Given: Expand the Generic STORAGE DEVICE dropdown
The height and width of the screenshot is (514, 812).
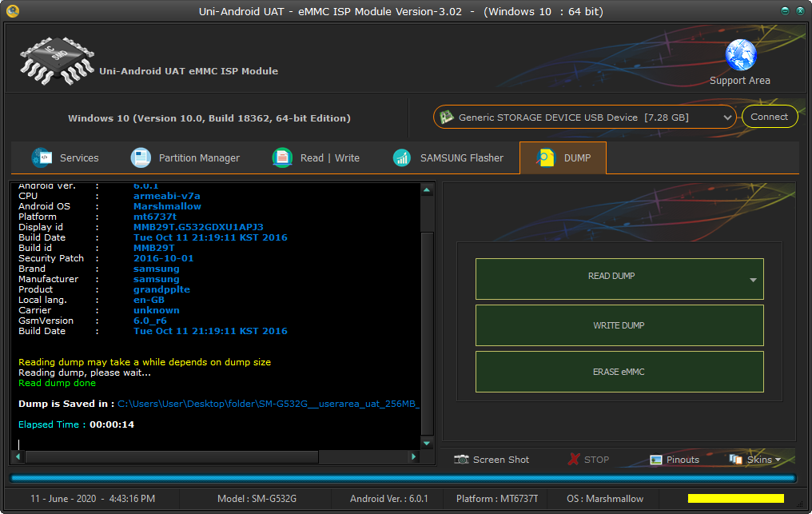Looking at the screenshot, I should point(727,118).
